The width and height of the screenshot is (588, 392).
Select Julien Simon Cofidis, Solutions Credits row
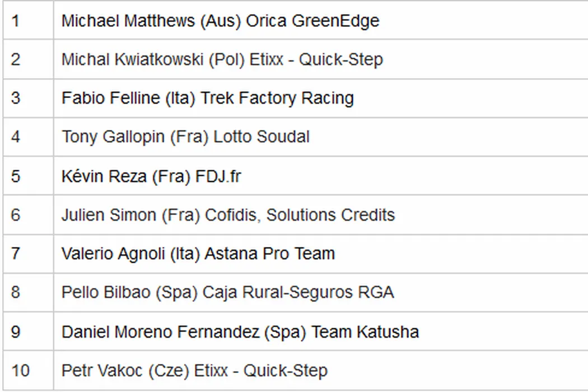(228, 215)
